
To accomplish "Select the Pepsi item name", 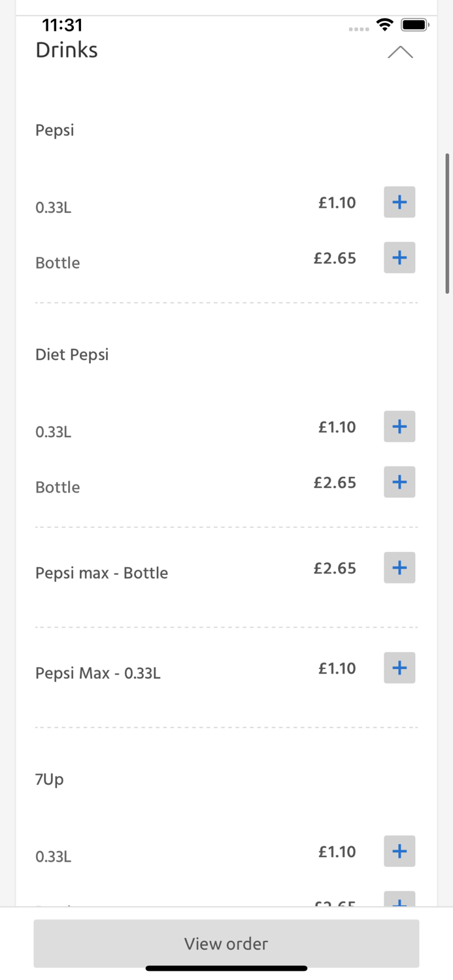I will tap(54, 130).
